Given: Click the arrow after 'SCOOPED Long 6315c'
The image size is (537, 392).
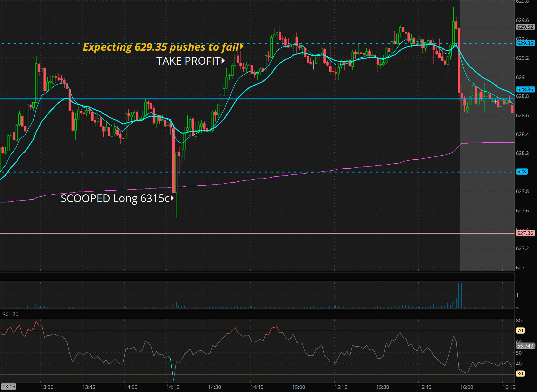Looking at the screenshot, I should (172, 198).
